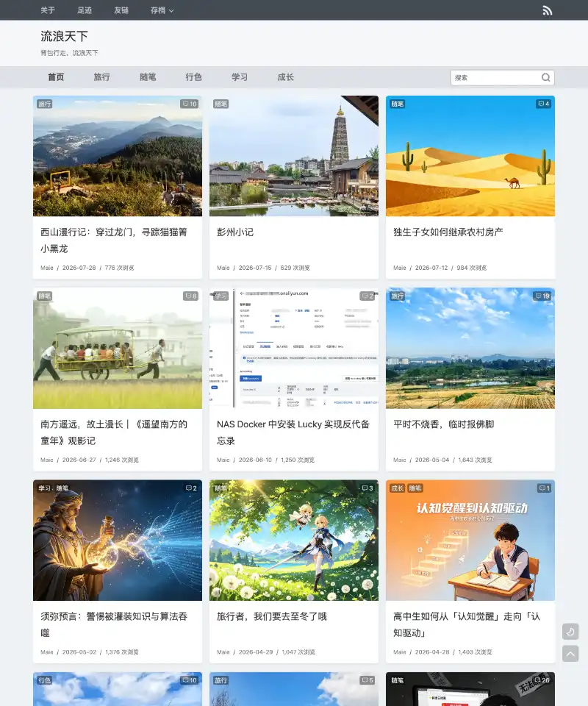Click 旅行 tag on 平时不烧香 card
This screenshot has height=706, width=588.
397,296
